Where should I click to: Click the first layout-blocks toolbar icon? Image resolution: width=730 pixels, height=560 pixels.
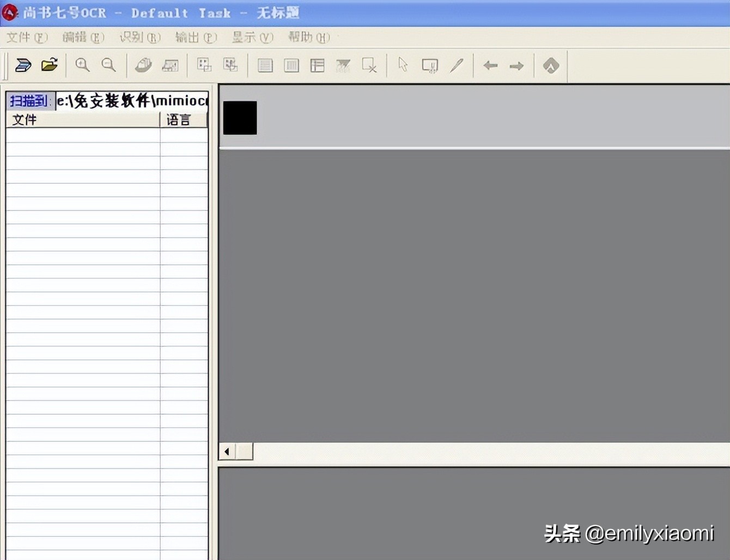coord(204,65)
